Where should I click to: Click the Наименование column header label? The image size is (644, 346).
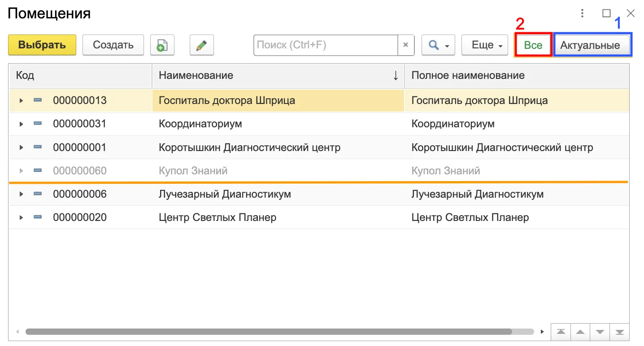[196, 75]
